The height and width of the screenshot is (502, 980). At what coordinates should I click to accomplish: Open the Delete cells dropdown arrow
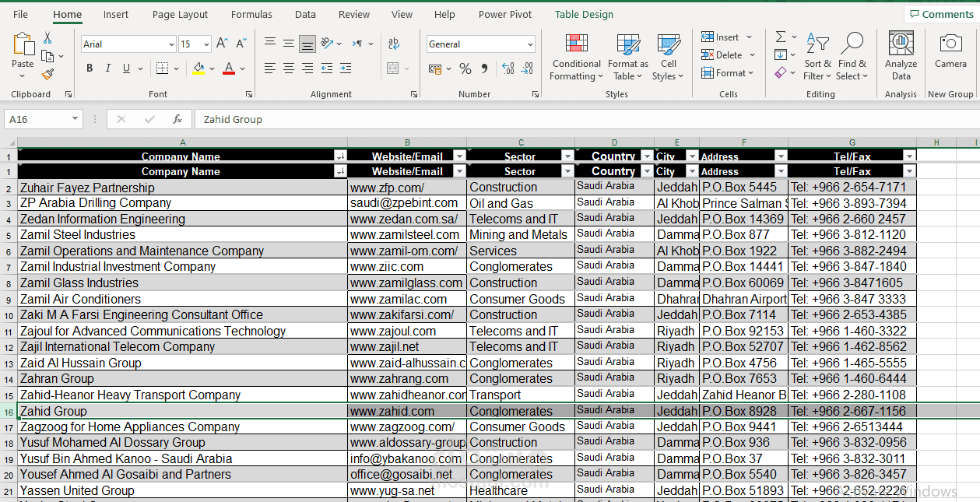tap(752, 54)
